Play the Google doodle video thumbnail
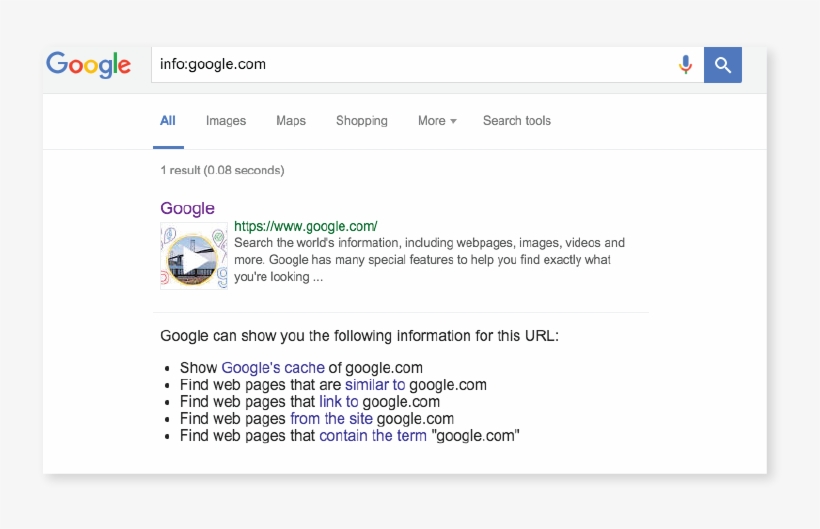This screenshot has height=529, width=820. coord(193,256)
